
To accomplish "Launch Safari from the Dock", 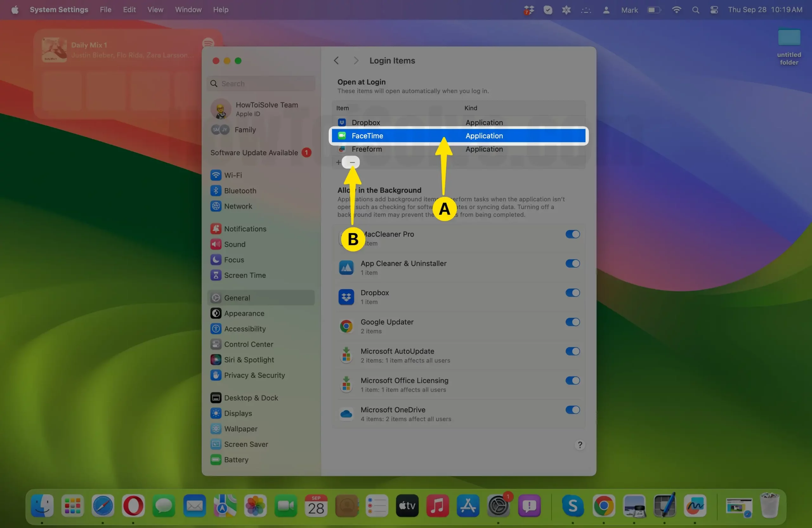I will [103, 505].
